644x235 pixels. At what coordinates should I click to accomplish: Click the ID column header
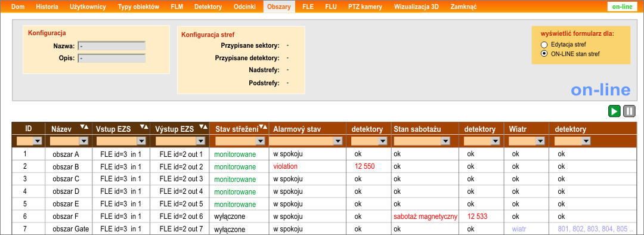pyautogui.click(x=29, y=129)
